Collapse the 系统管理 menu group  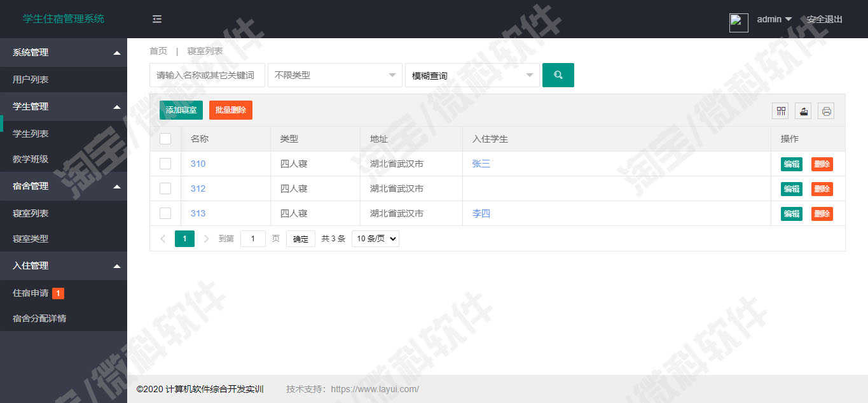(64, 52)
